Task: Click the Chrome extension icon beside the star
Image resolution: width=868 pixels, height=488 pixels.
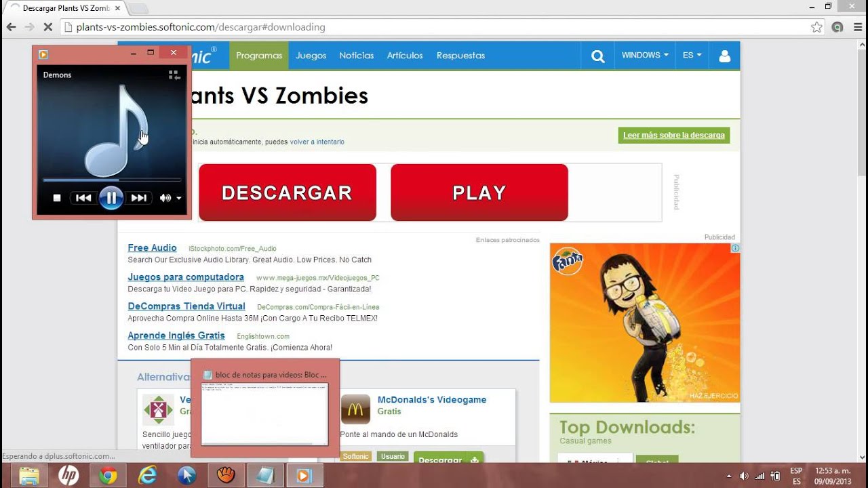Action: tap(837, 27)
